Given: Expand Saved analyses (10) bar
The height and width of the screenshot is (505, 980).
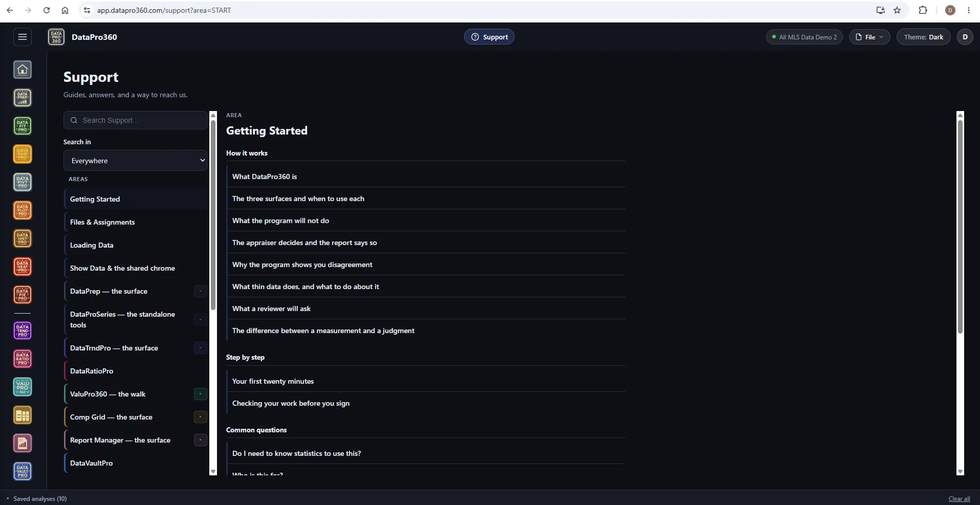Looking at the screenshot, I should (x=36, y=498).
